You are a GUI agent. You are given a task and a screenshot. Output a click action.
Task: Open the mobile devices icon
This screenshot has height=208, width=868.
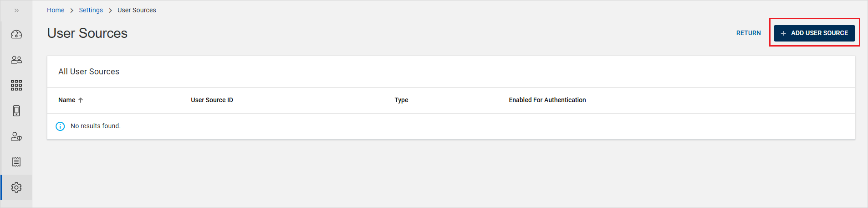(x=16, y=111)
